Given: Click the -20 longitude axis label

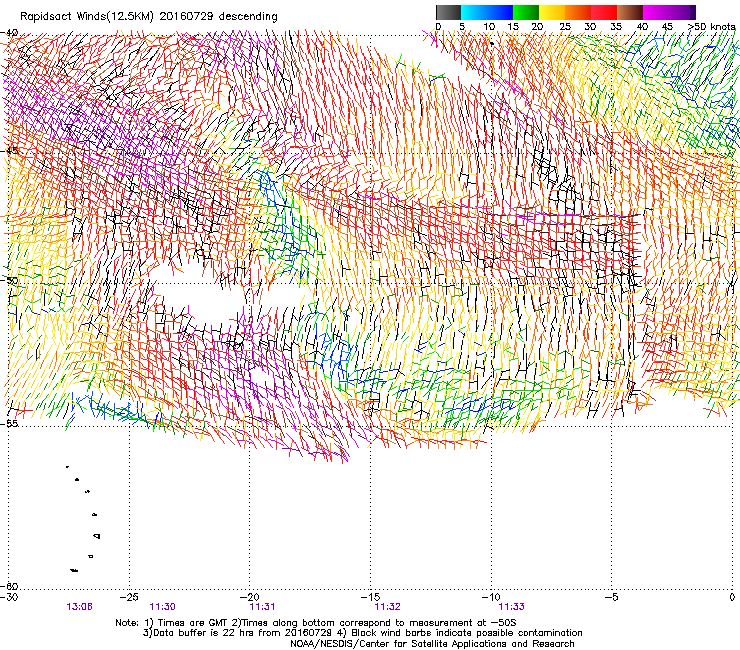Looking at the screenshot, I should coord(250,597).
